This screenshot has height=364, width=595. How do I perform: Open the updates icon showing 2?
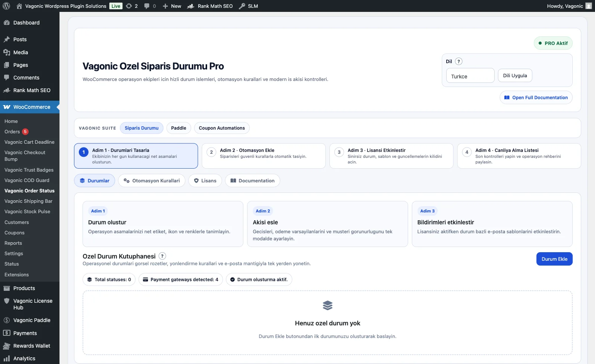pos(132,6)
